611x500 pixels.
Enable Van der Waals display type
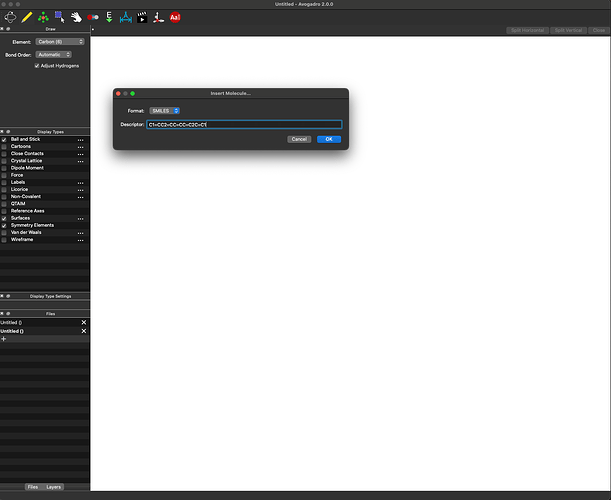click(x=4, y=233)
